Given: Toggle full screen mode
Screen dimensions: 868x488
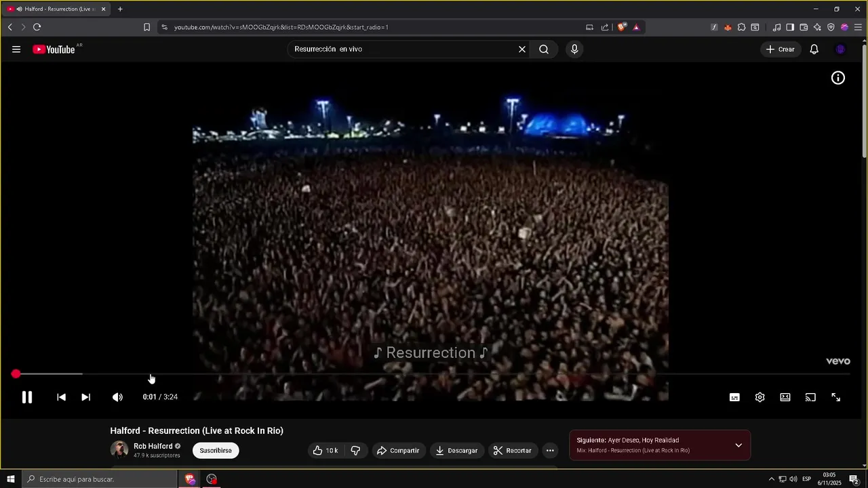Looking at the screenshot, I should tap(836, 397).
